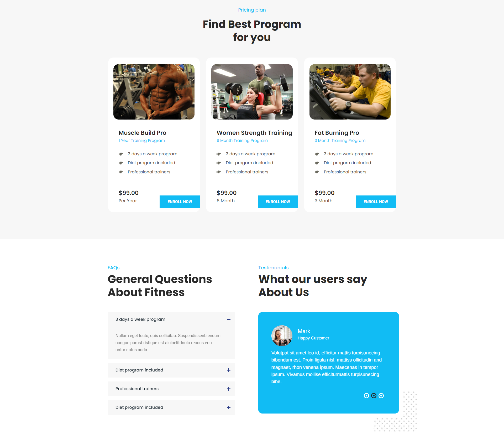This screenshot has height=439, width=504.
Task: Click the Women Strength Training program thumbnail
Action: point(251,91)
